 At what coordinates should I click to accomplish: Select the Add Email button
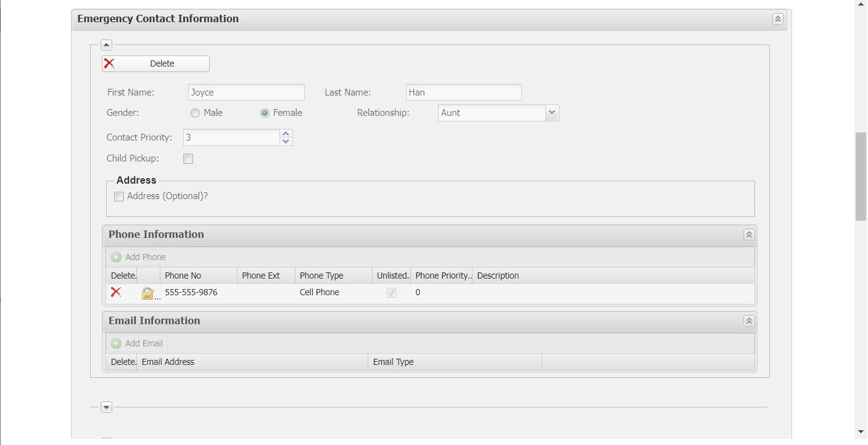137,343
